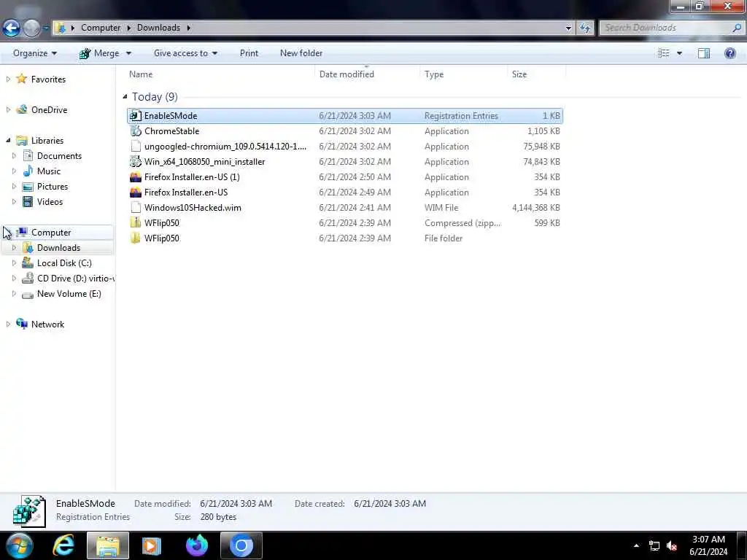Click the 75,948 KB size cell
747x560 pixels.
542,146
